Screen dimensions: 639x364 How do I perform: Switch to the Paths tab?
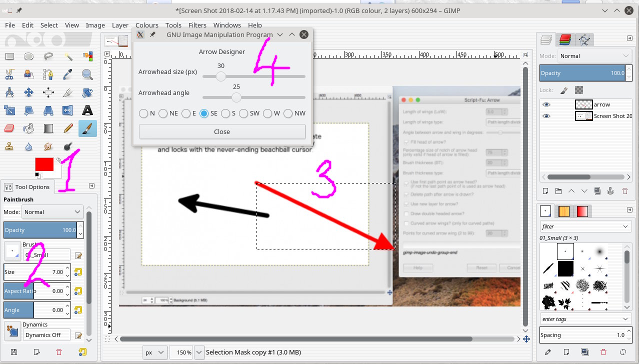583,39
